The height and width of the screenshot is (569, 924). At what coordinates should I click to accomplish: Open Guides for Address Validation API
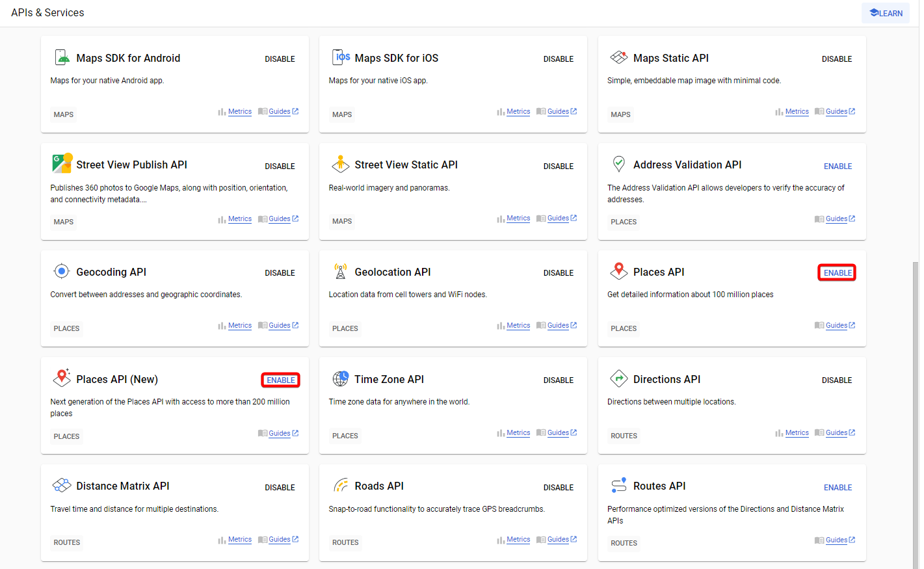coord(836,219)
